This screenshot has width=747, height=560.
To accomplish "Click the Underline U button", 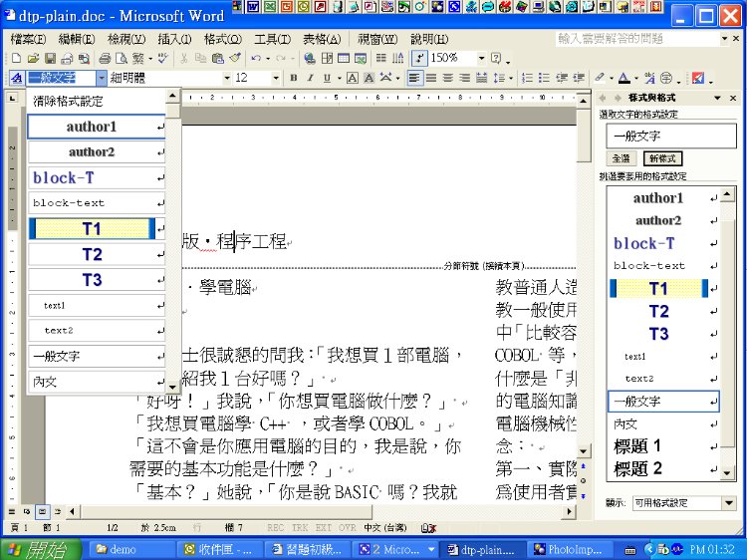I will 327,78.
